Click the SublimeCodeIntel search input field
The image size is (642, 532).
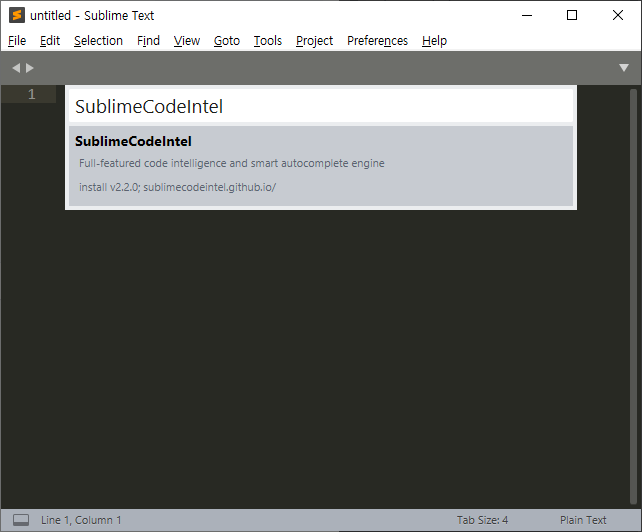pos(321,106)
